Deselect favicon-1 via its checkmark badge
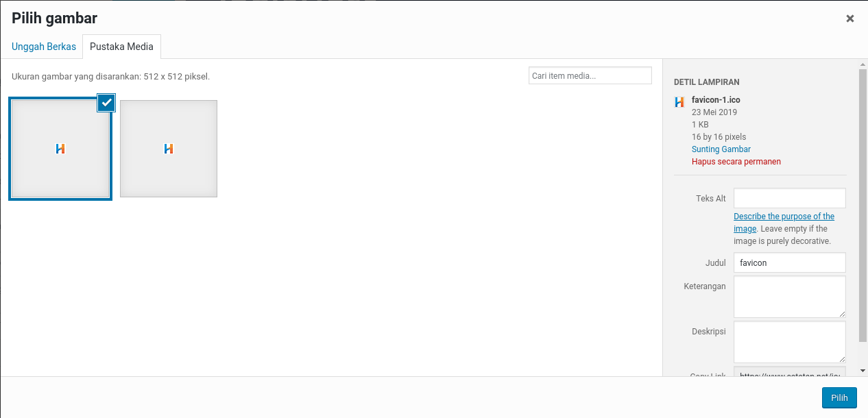The width and height of the screenshot is (868, 418). pyautogui.click(x=106, y=103)
